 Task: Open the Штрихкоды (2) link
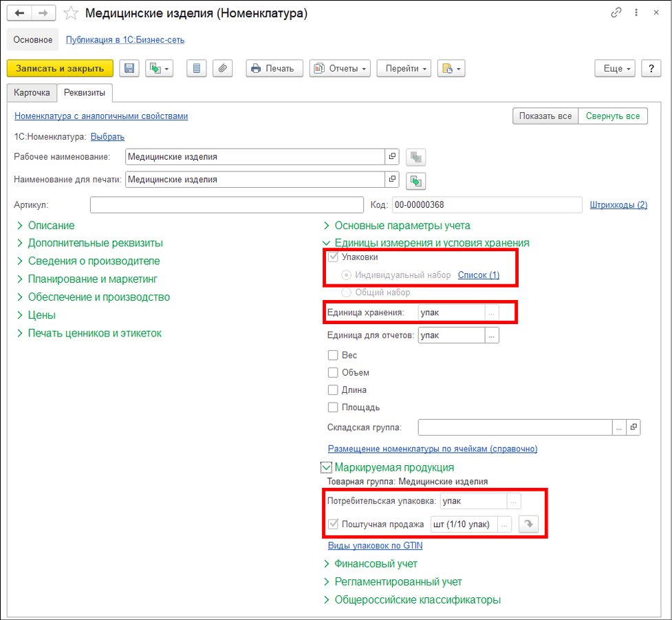618,205
